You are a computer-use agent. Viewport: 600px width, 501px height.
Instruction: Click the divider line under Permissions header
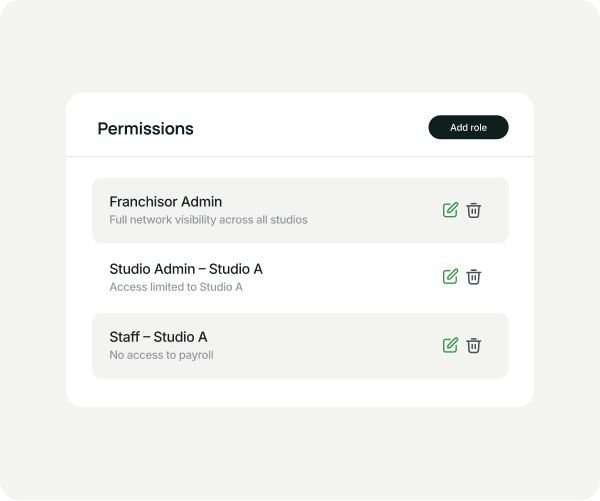point(300,157)
